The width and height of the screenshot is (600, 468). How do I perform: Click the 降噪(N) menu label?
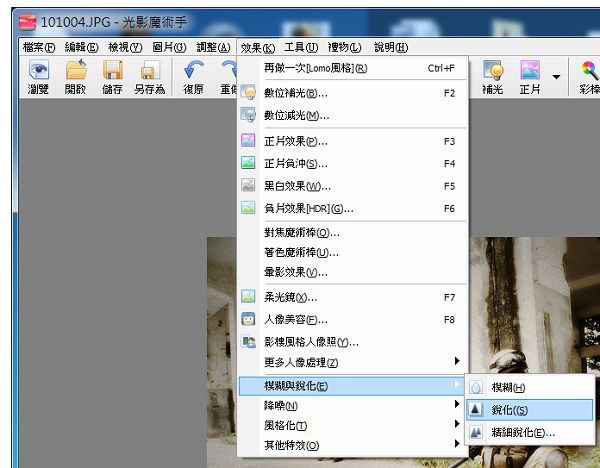click(x=281, y=405)
